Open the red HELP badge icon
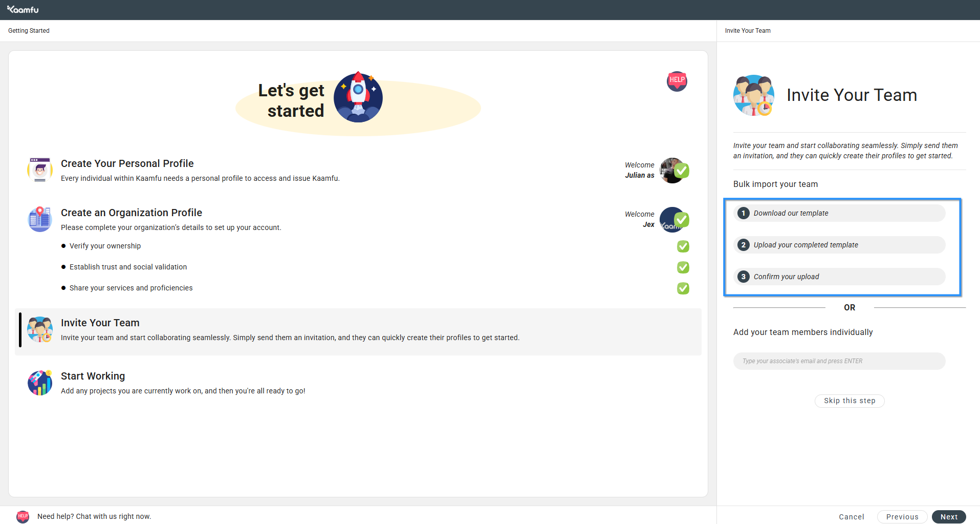The width and height of the screenshot is (980, 524). pyautogui.click(x=677, y=80)
